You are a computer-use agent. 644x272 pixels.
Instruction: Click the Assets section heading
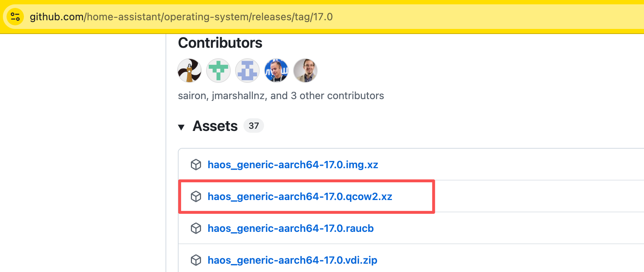point(215,126)
